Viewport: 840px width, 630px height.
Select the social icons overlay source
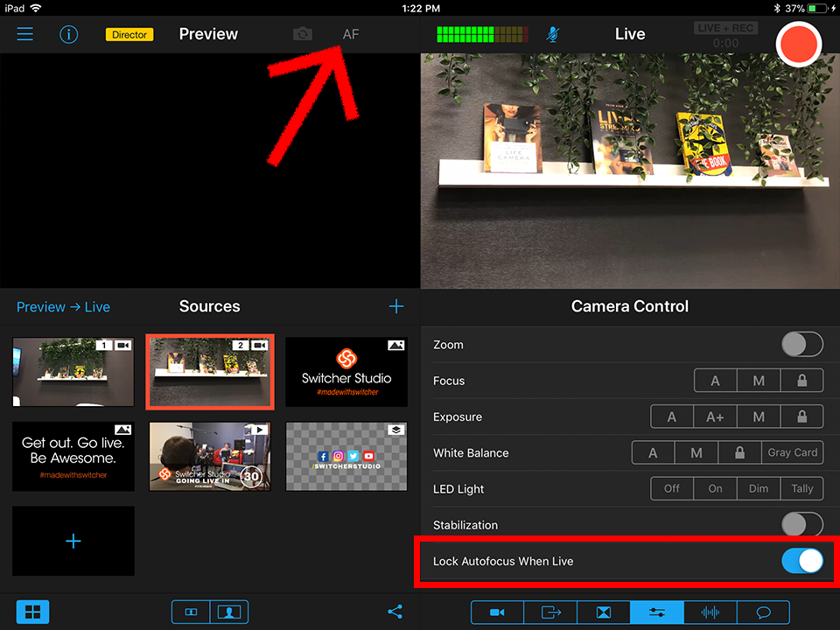coord(346,457)
